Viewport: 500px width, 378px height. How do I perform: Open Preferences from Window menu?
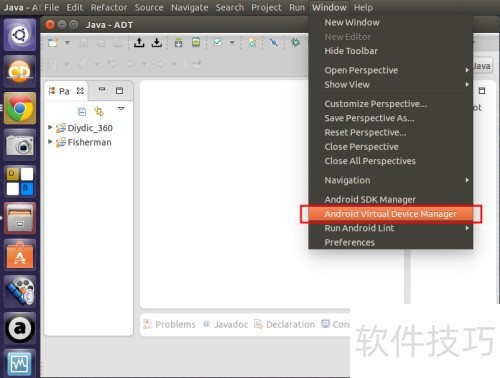point(391,242)
